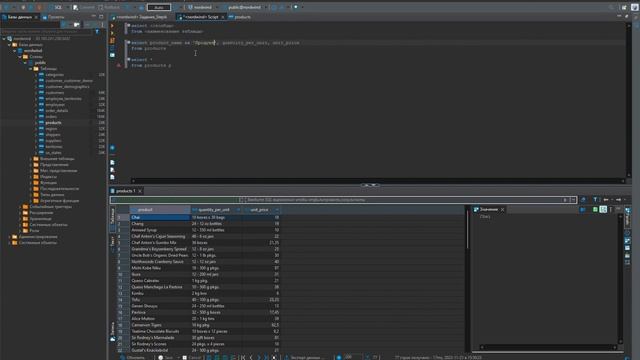Open editor settings gear in left gutter
The height and width of the screenshot is (360, 640).
tap(113, 148)
